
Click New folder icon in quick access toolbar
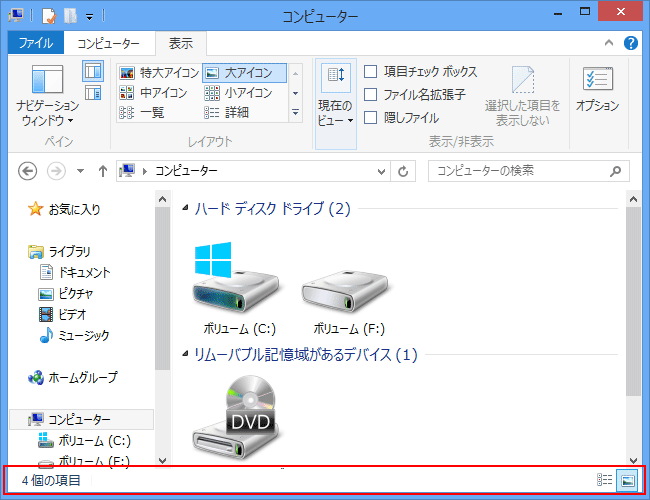click(70, 16)
